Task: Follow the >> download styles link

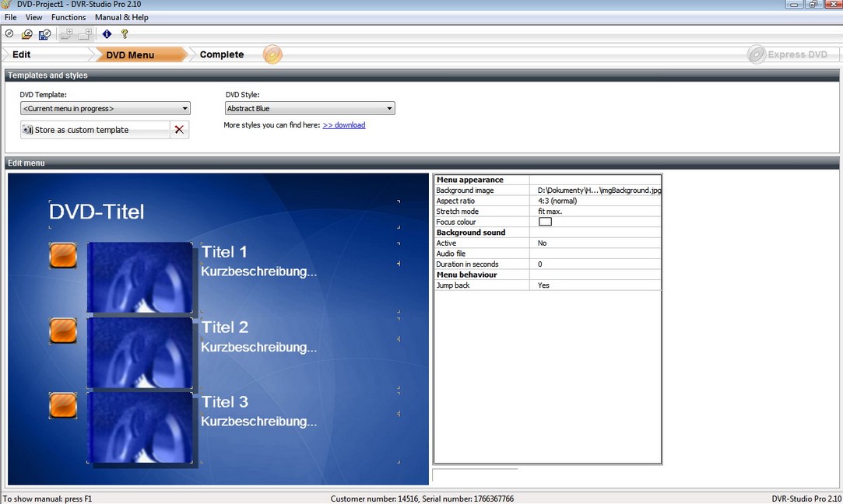Action: click(343, 124)
